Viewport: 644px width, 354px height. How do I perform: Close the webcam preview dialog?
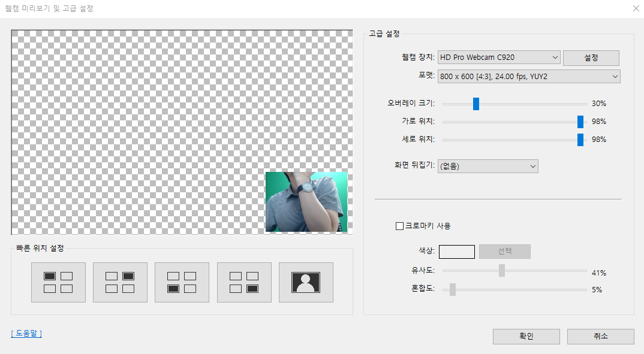(x=636, y=8)
